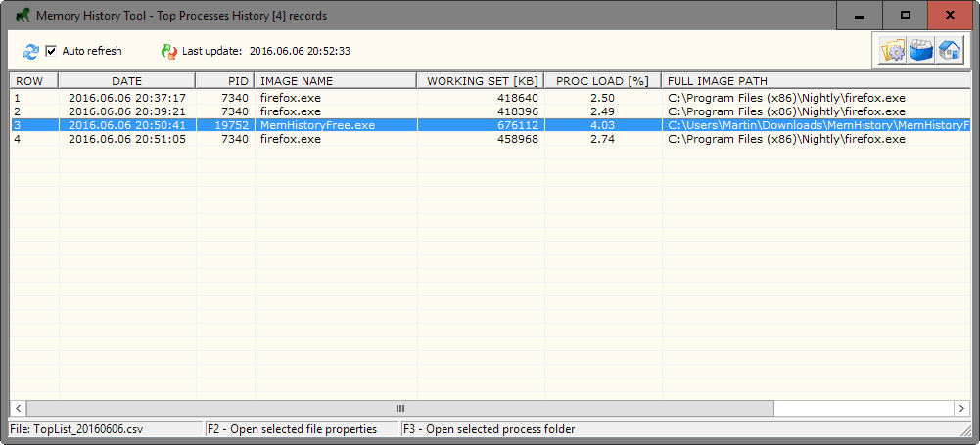Select the row dated 2016.06.06 20:37:17
This screenshot has width=980, height=445.
click(490, 98)
